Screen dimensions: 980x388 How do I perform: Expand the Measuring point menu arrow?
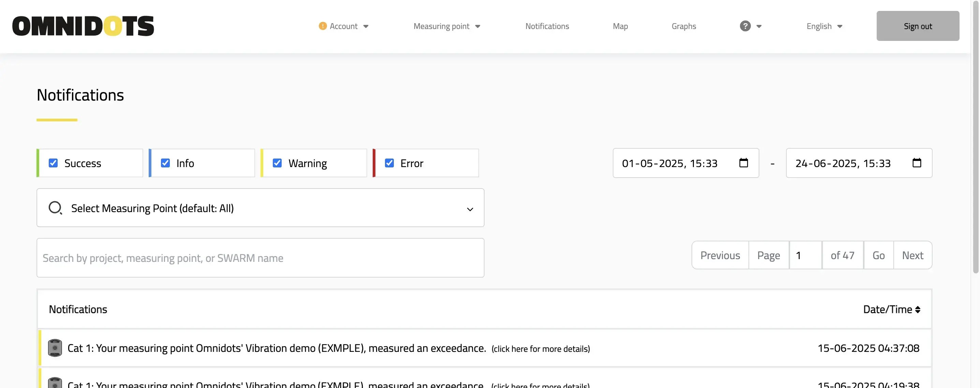click(477, 26)
